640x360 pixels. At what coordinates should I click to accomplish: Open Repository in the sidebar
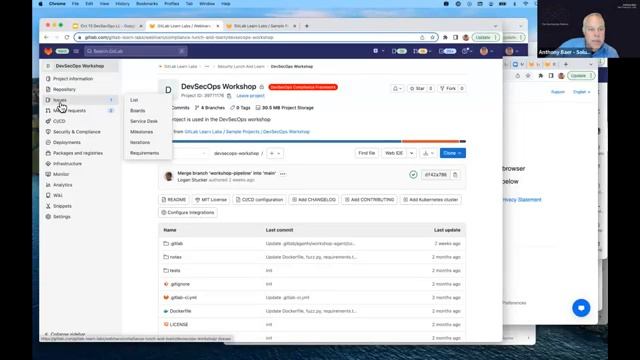point(64,89)
